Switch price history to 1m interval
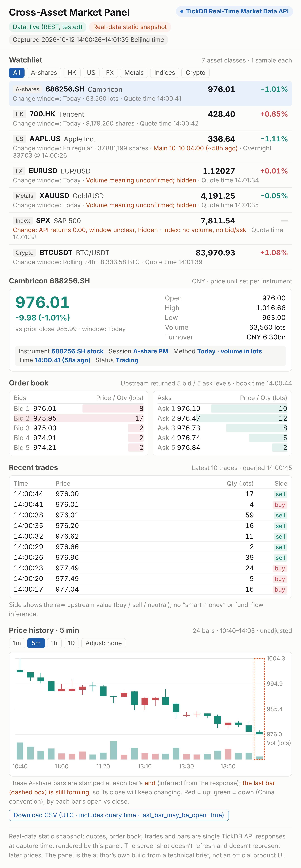This screenshot has height=868, width=301. (17, 643)
